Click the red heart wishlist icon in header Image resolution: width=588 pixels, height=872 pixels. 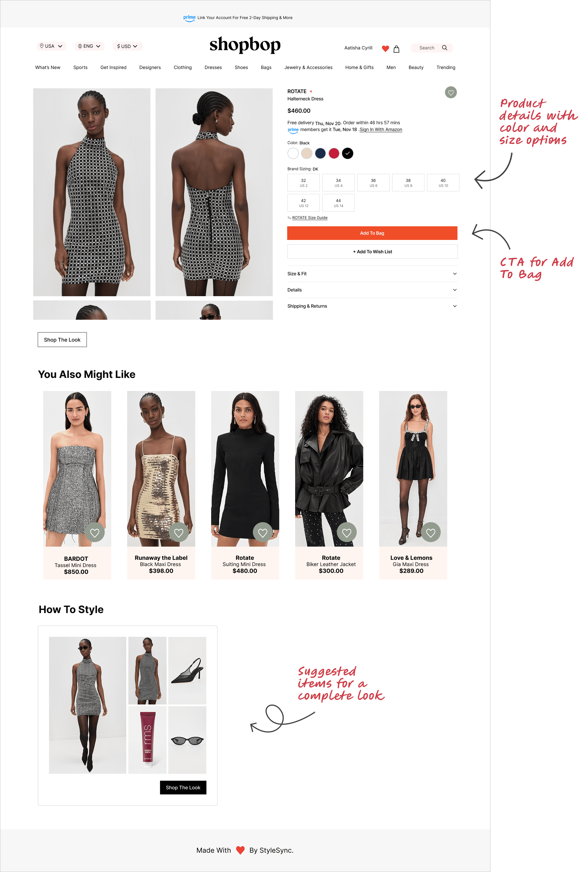(385, 49)
